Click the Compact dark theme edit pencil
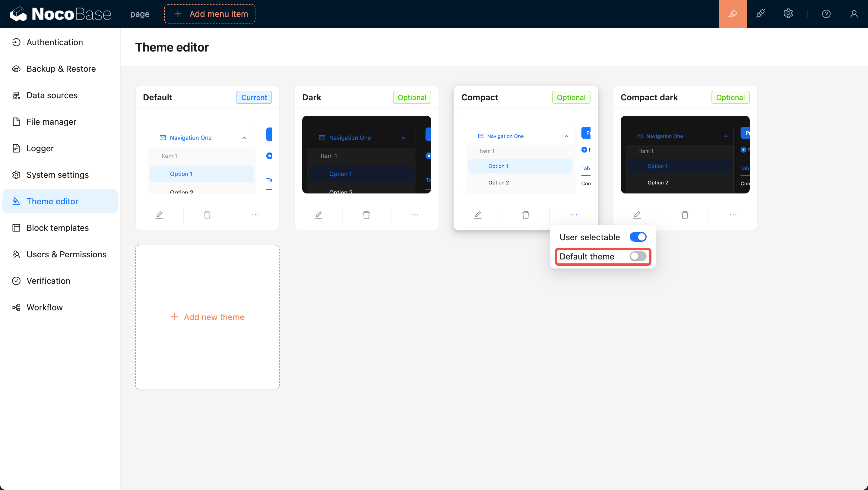868x490 pixels. (637, 215)
